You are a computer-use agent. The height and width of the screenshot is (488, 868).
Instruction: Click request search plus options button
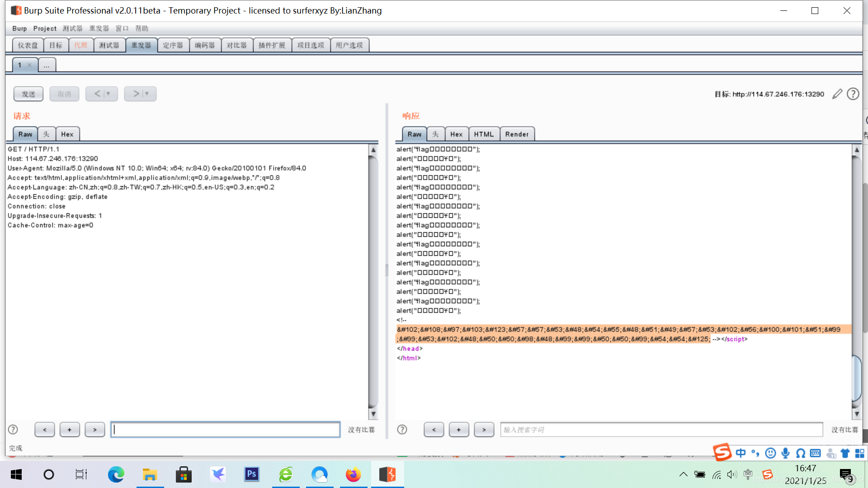click(x=70, y=430)
